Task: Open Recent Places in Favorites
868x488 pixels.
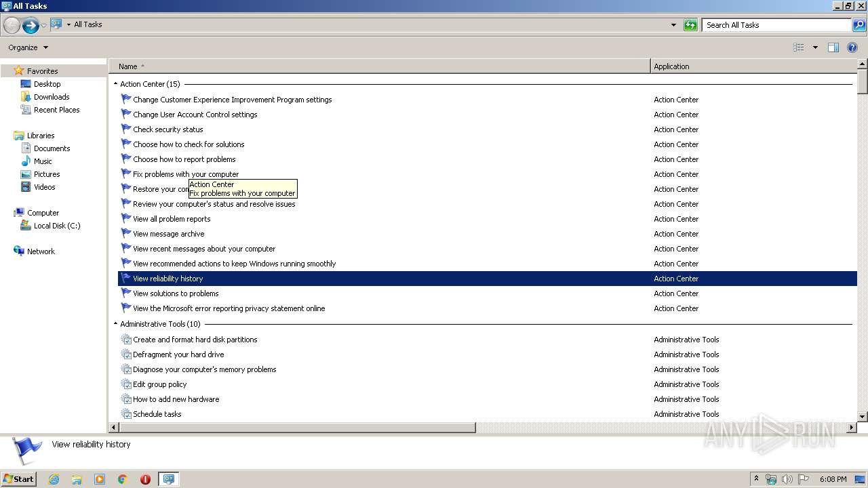Action: 56,110
